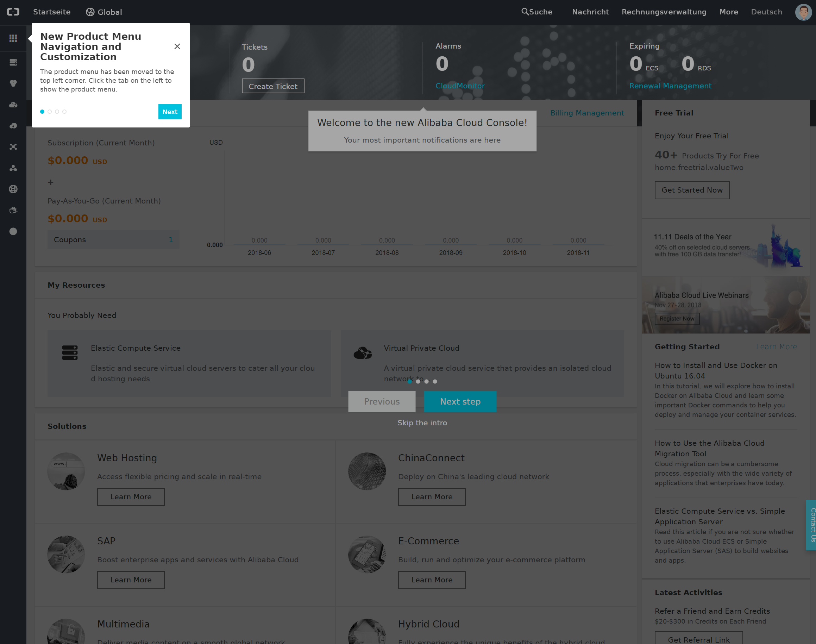Select the globe icon in left sidebar
Viewport: 816px width, 644px height.
(x=13, y=189)
